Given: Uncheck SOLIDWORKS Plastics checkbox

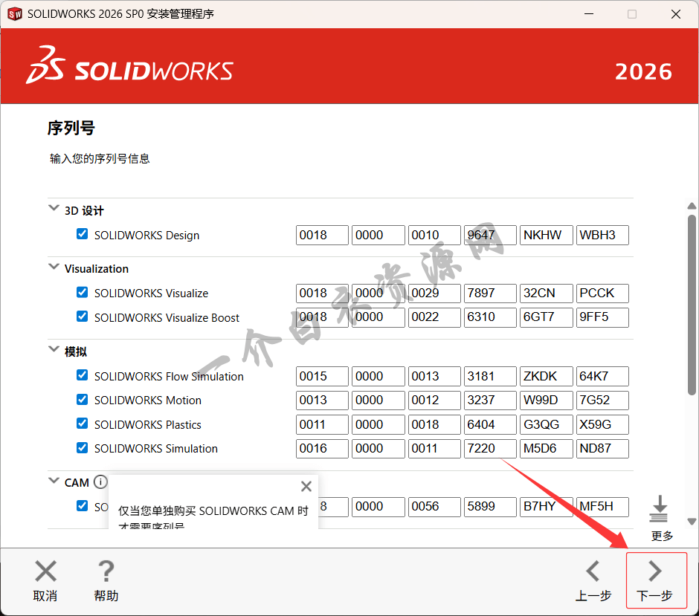Looking at the screenshot, I should point(82,424).
